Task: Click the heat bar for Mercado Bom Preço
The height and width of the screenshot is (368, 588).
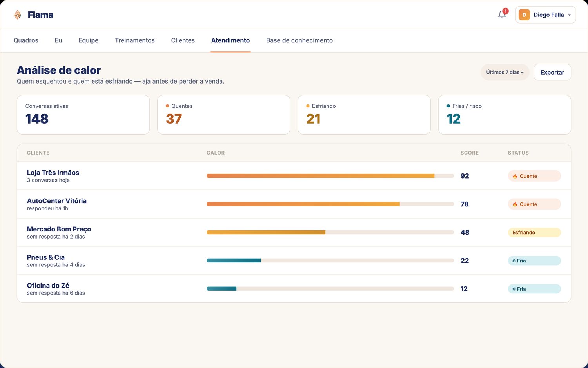Action: point(330,232)
